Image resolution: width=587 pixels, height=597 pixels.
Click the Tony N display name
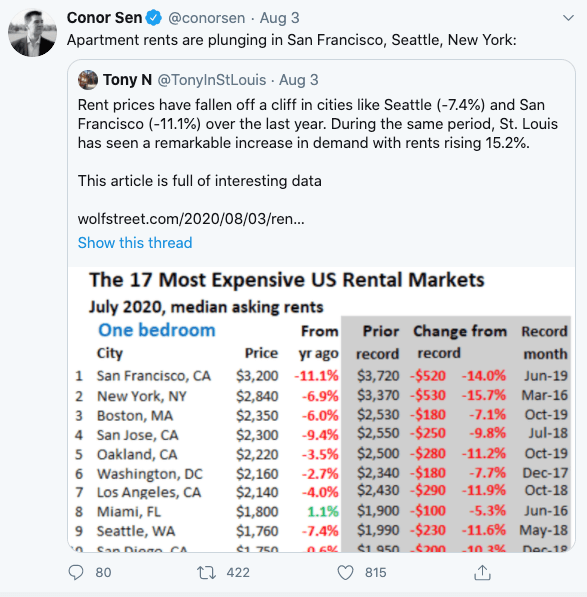point(127,80)
